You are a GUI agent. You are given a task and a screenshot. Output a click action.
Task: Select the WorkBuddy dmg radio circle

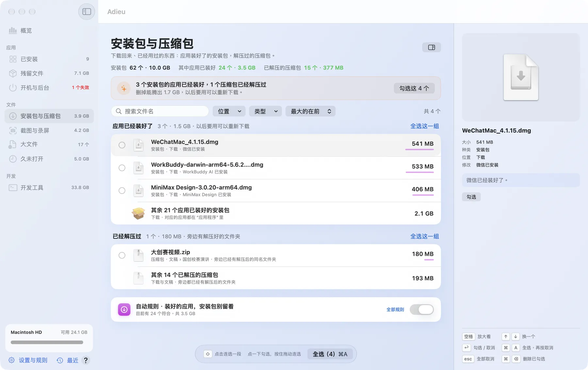click(x=122, y=168)
